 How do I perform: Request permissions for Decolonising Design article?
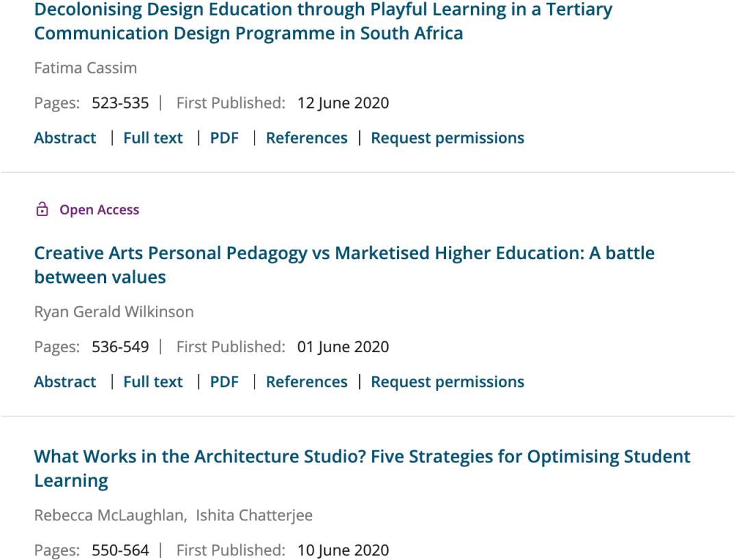[x=448, y=138]
